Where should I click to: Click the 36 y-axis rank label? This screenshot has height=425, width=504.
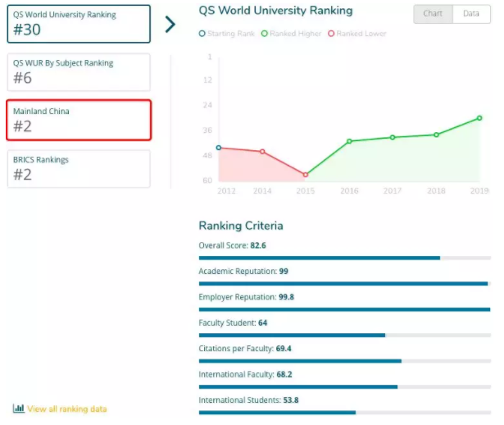pyautogui.click(x=207, y=130)
